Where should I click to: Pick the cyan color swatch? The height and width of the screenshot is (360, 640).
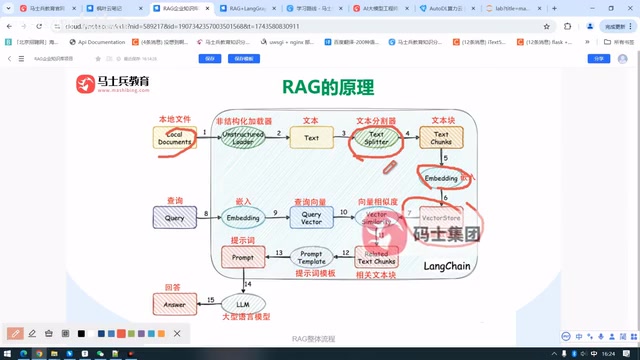[x=151, y=333]
